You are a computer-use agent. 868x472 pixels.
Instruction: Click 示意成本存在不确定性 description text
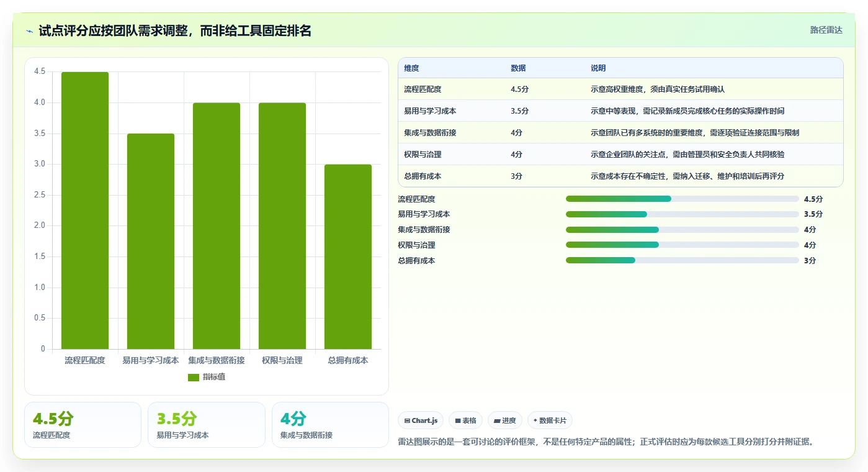[x=687, y=176]
